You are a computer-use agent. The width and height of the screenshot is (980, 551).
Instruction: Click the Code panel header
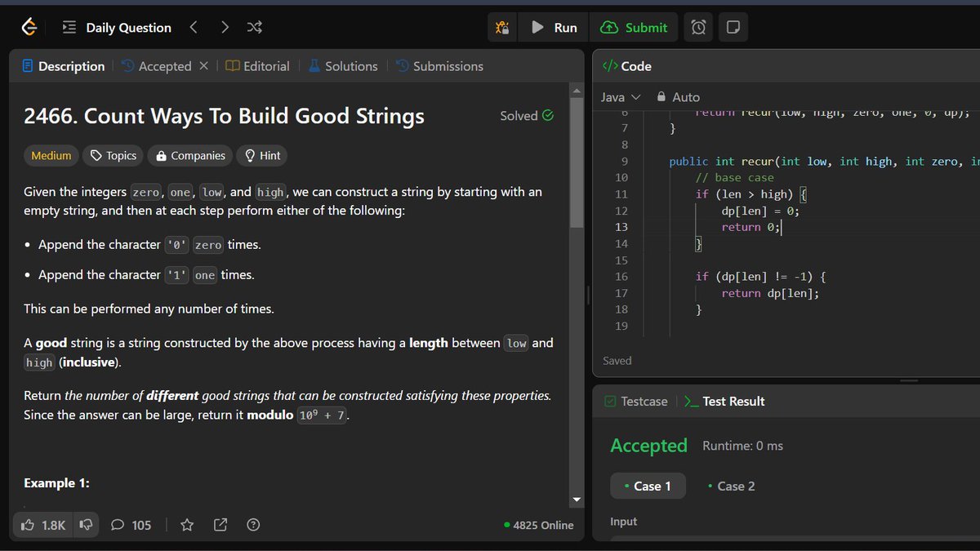point(626,66)
